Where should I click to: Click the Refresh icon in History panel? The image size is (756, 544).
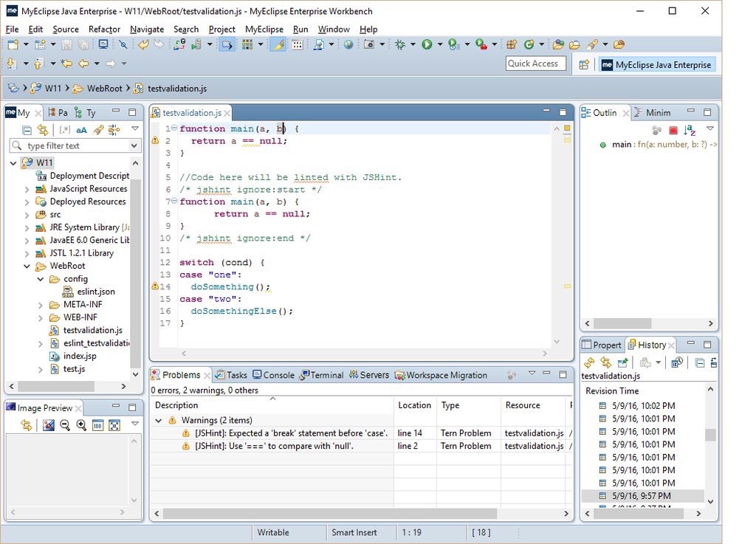(589, 362)
